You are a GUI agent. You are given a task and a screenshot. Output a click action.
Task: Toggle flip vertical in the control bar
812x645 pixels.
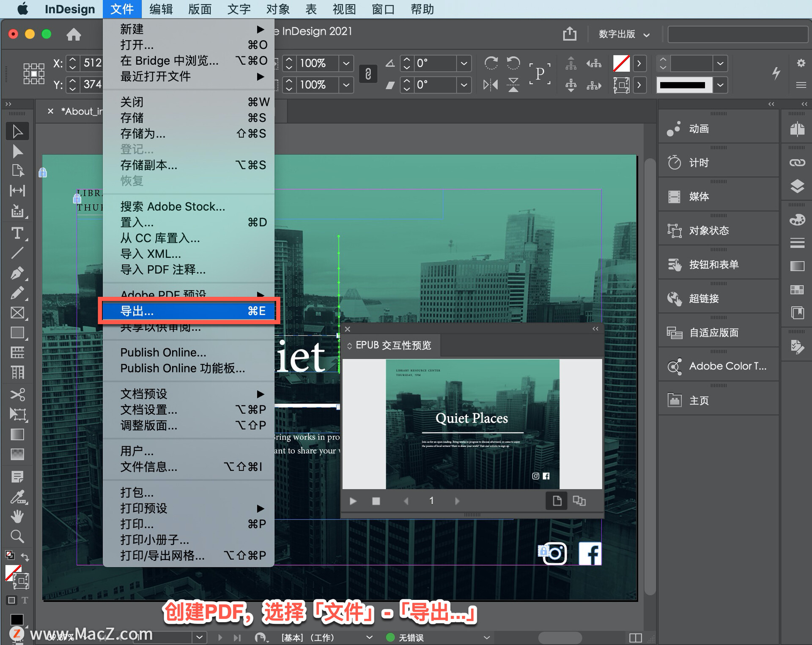513,85
